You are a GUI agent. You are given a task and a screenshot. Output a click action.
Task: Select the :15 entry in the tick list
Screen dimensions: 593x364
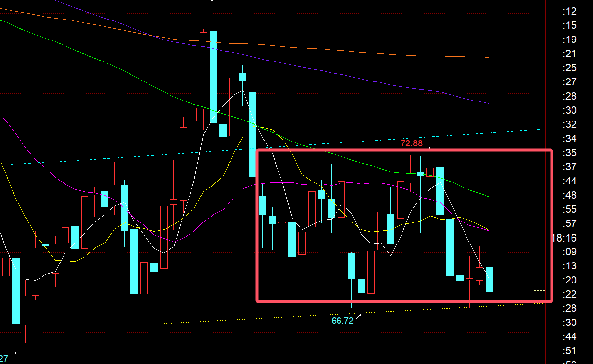point(569,25)
